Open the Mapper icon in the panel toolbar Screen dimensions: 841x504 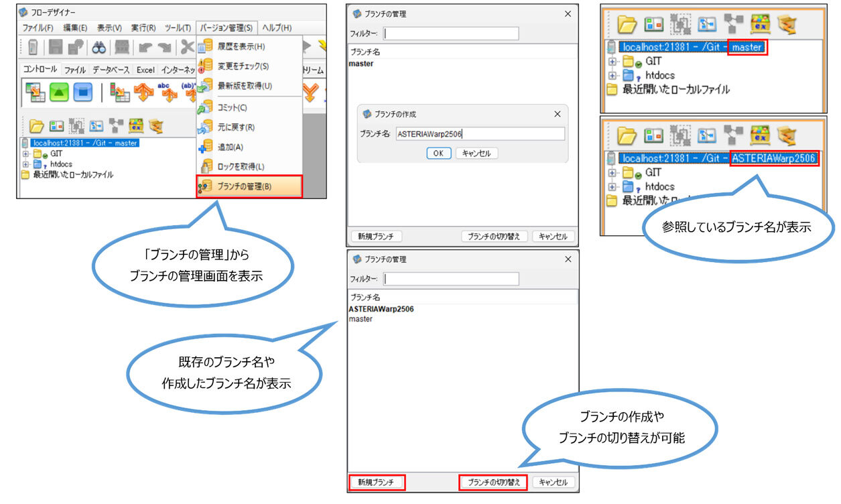96,125
